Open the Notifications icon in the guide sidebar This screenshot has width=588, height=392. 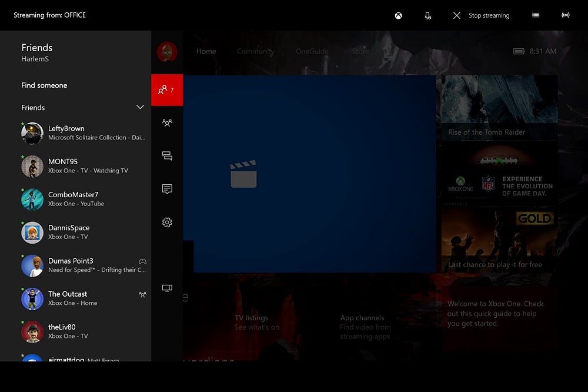coord(167,189)
